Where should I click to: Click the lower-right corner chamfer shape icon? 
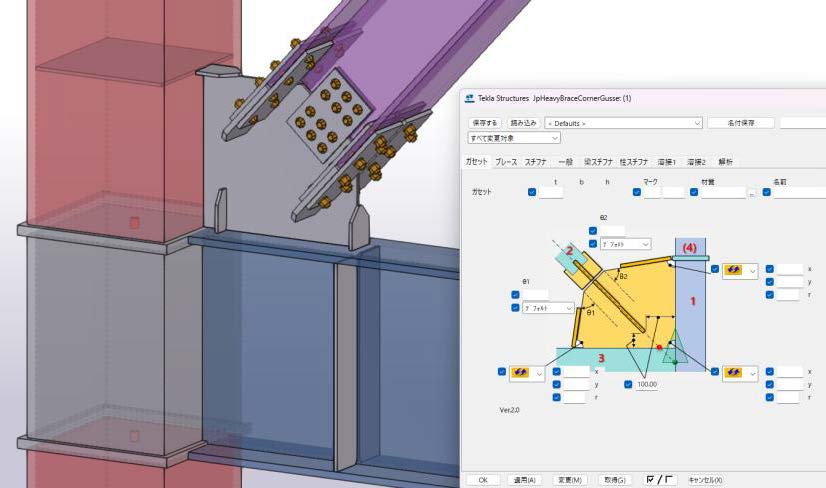734,372
